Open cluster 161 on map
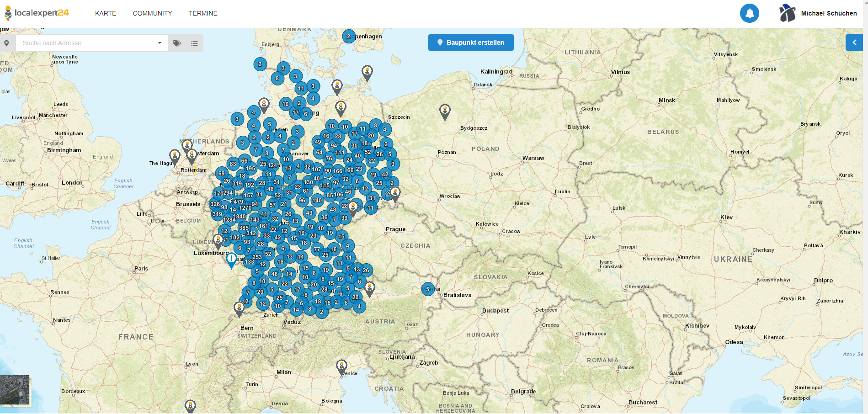 click(x=263, y=226)
